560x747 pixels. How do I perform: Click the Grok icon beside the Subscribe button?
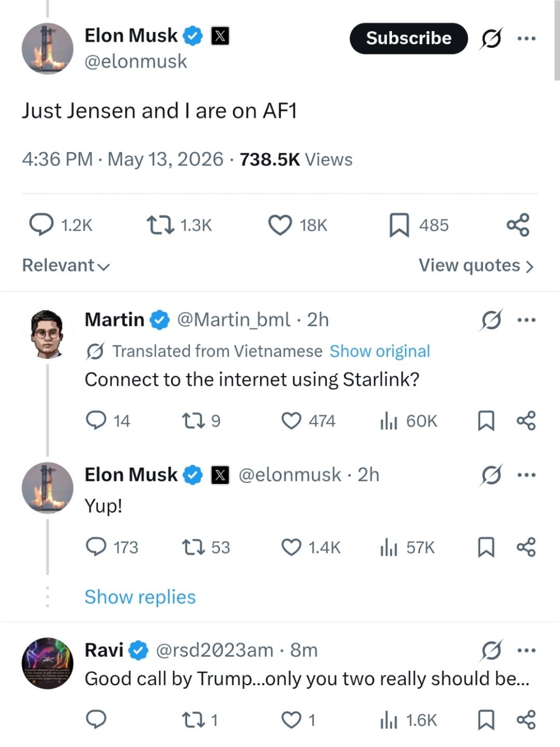click(x=491, y=38)
